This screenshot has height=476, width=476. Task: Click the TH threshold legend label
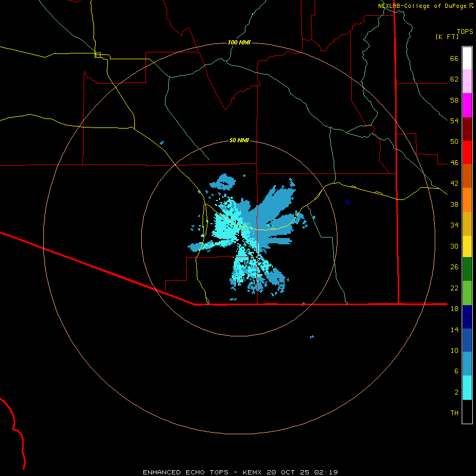[x=454, y=413]
